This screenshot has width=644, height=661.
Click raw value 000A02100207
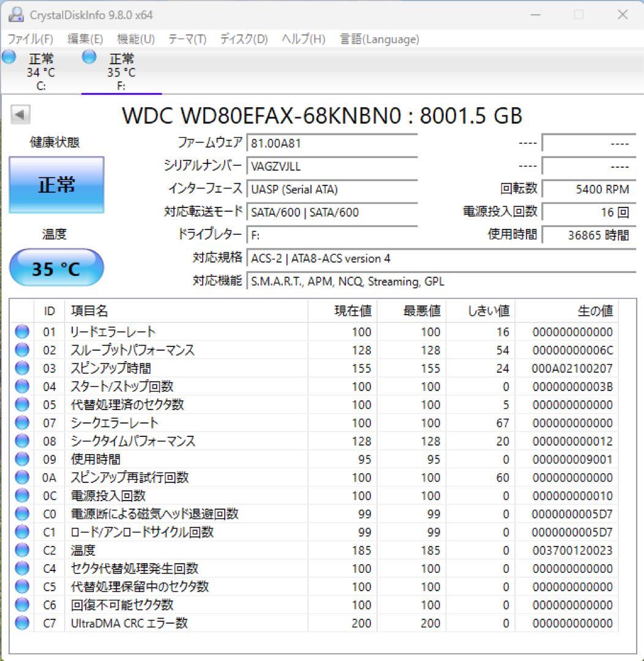572,368
